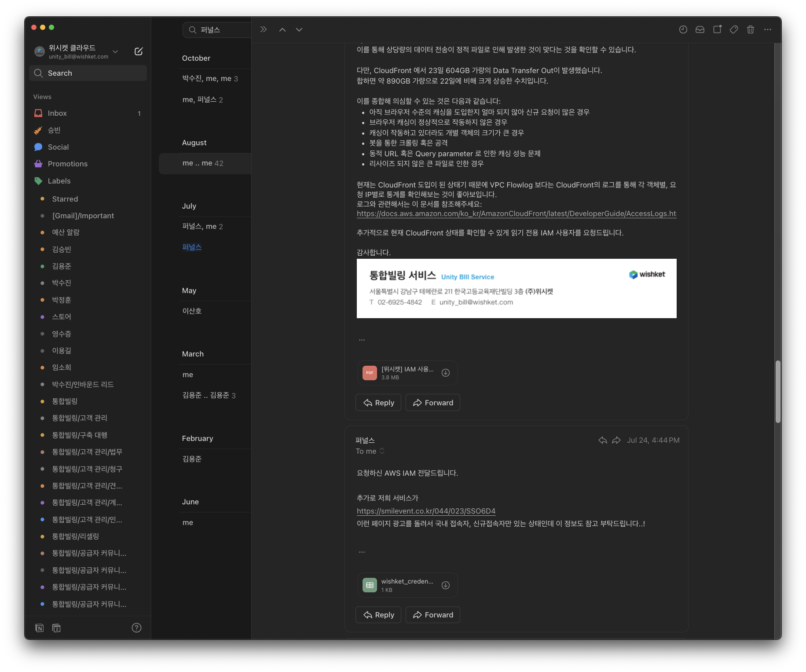Delete email with the trash icon
The width and height of the screenshot is (806, 672).
coord(751,29)
